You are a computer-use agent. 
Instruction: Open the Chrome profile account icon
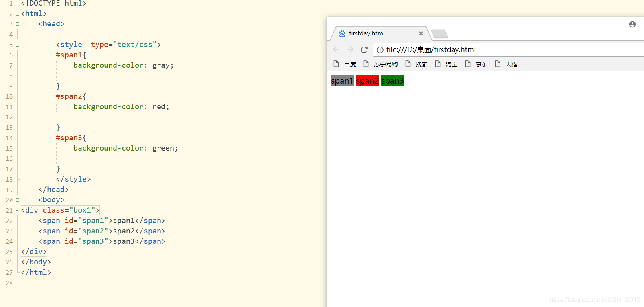(x=632, y=24)
